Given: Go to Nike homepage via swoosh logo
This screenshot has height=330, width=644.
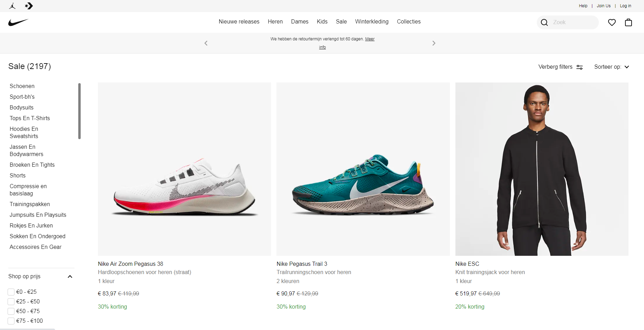Looking at the screenshot, I should tap(18, 22).
